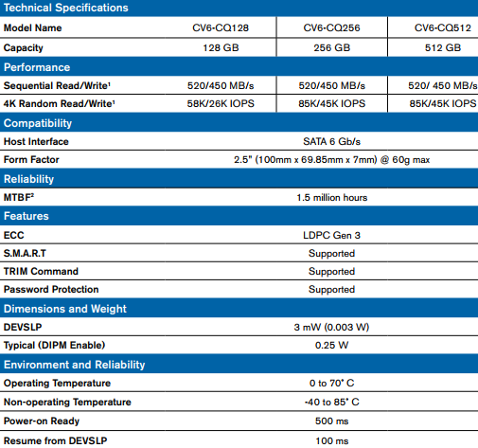478x448 pixels.
Task: Select the 'Power-on Ready' label
Action: [x=42, y=421]
